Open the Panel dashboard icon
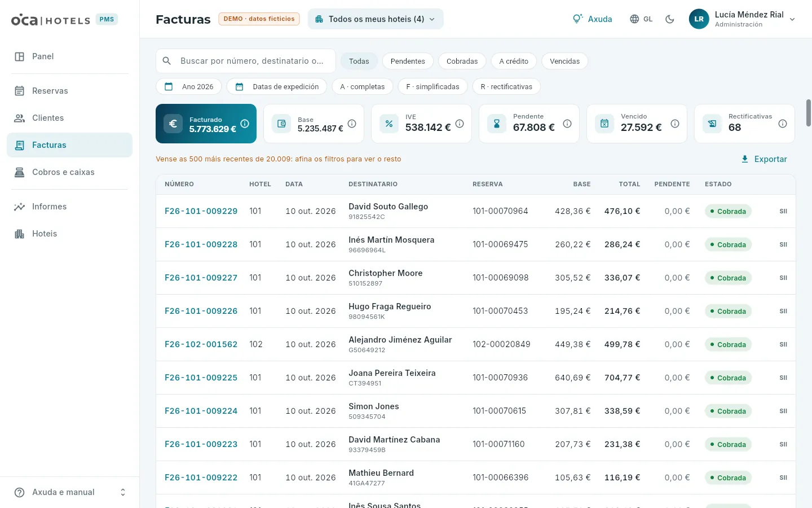 click(19, 56)
